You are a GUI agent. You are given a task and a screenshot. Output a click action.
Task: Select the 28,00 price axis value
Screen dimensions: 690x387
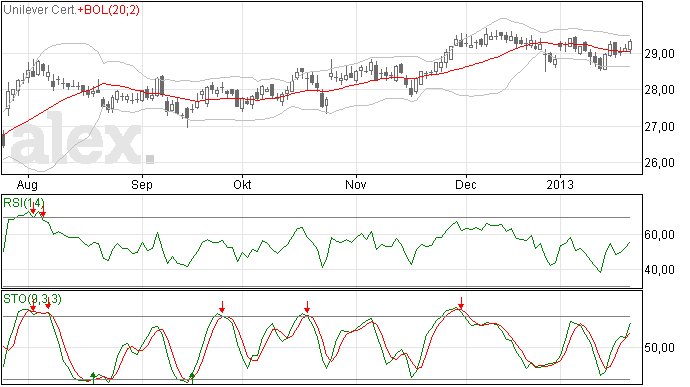coord(659,90)
